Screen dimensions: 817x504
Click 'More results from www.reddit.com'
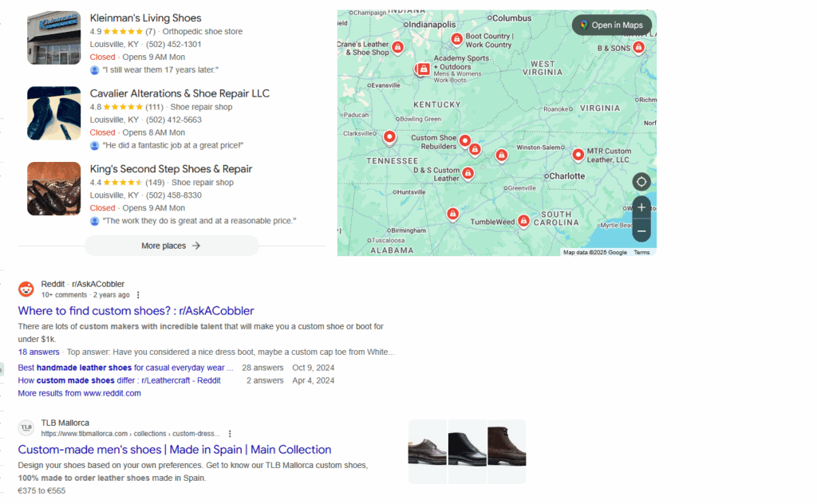79,394
